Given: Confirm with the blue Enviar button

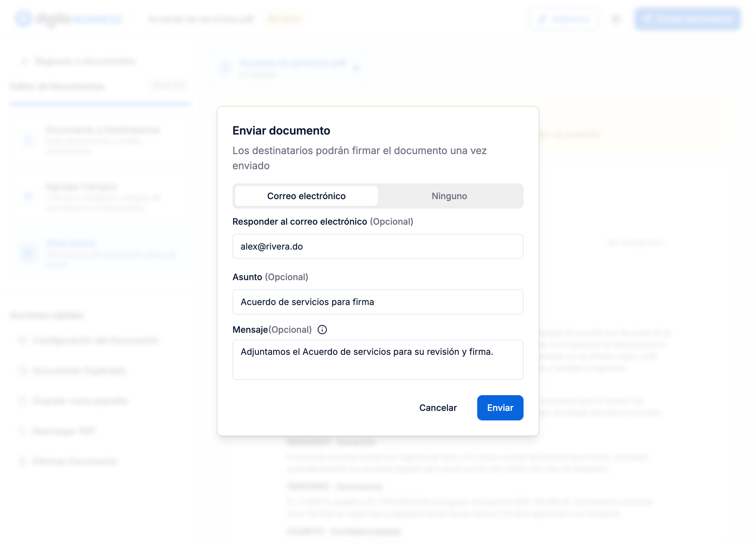Looking at the screenshot, I should point(500,407).
